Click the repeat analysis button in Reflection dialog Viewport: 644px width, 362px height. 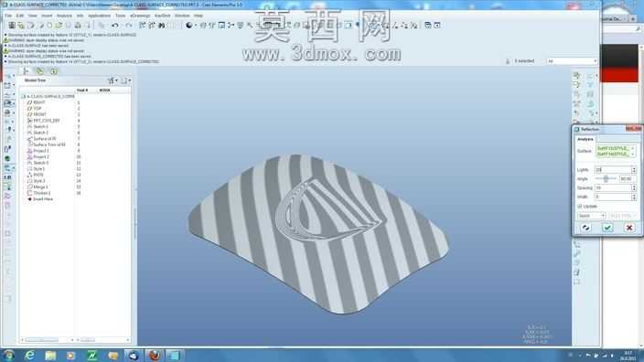pyautogui.click(x=585, y=228)
